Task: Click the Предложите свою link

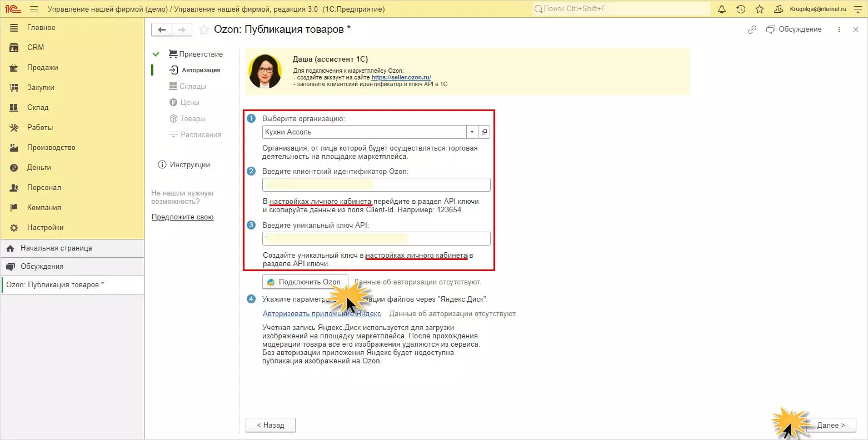Action: pos(183,217)
